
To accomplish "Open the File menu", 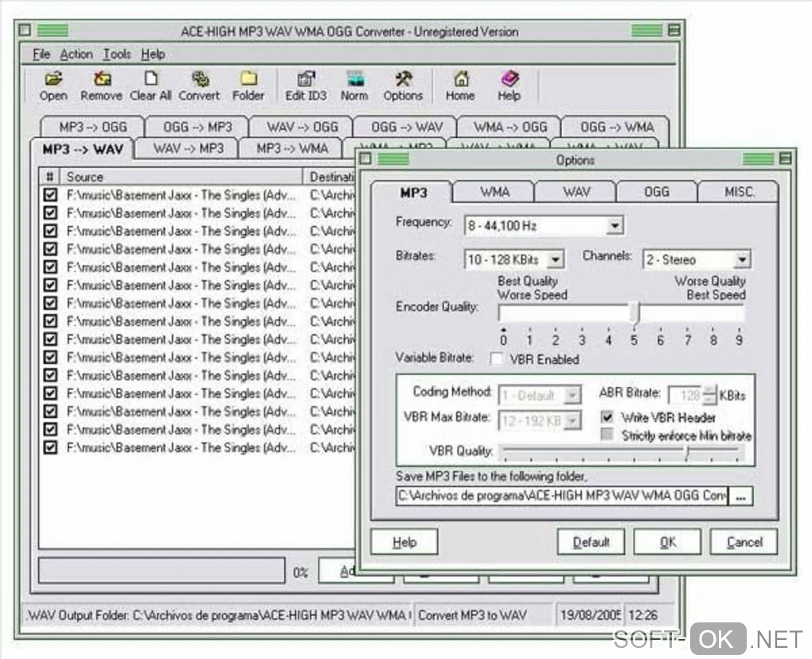I will pos(41,54).
